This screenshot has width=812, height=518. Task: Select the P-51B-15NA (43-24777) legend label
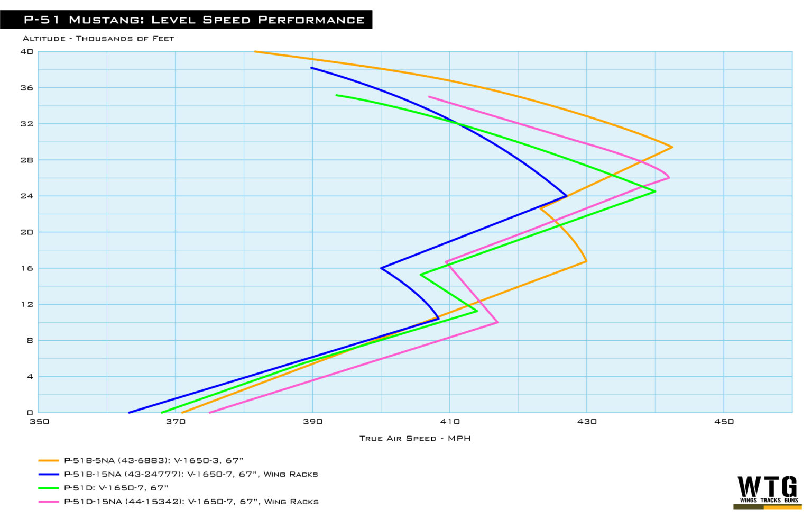(191, 475)
